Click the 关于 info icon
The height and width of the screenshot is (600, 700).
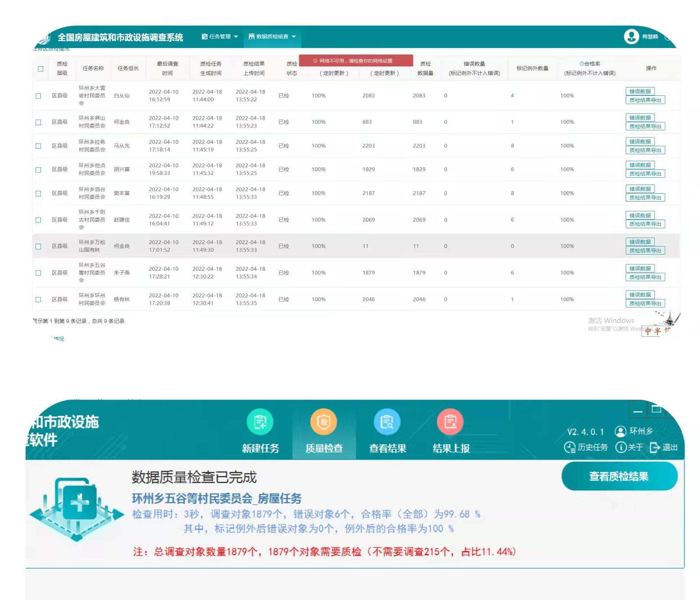point(621,447)
